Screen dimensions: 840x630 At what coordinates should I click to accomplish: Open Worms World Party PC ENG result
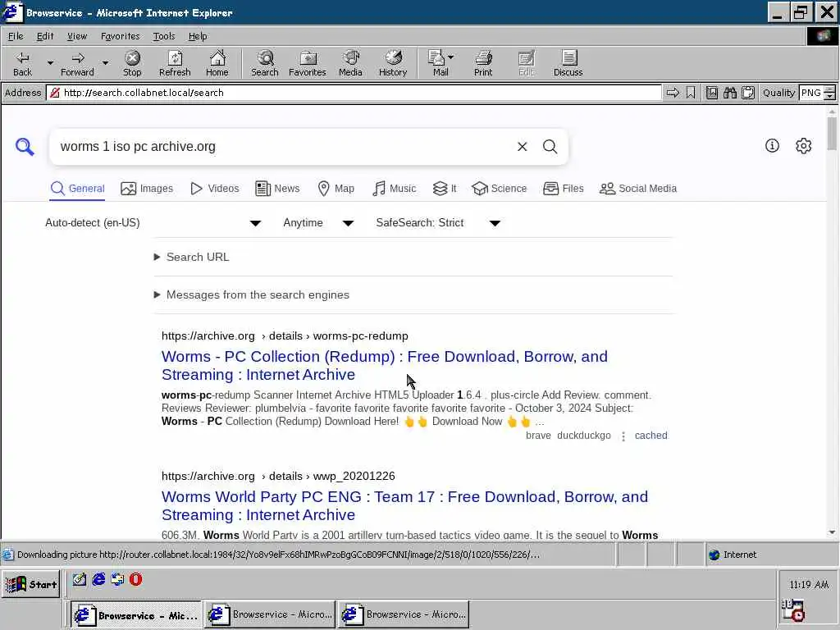coord(404,505)
